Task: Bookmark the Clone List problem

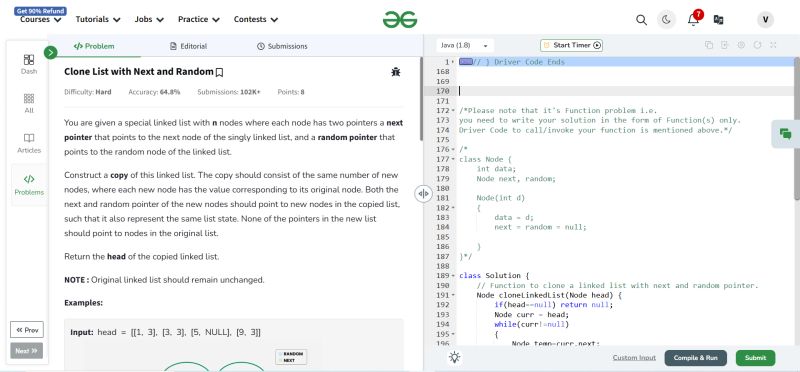Action: click(x=219, y=72)
